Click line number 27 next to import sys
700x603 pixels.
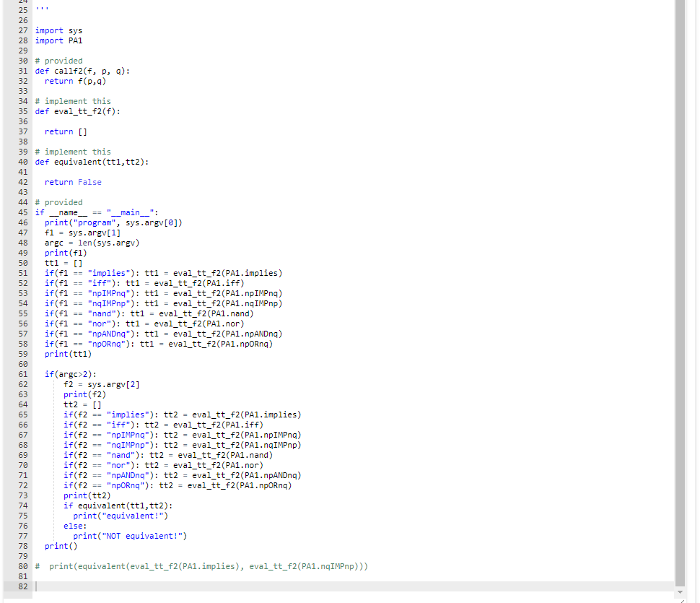22,30
